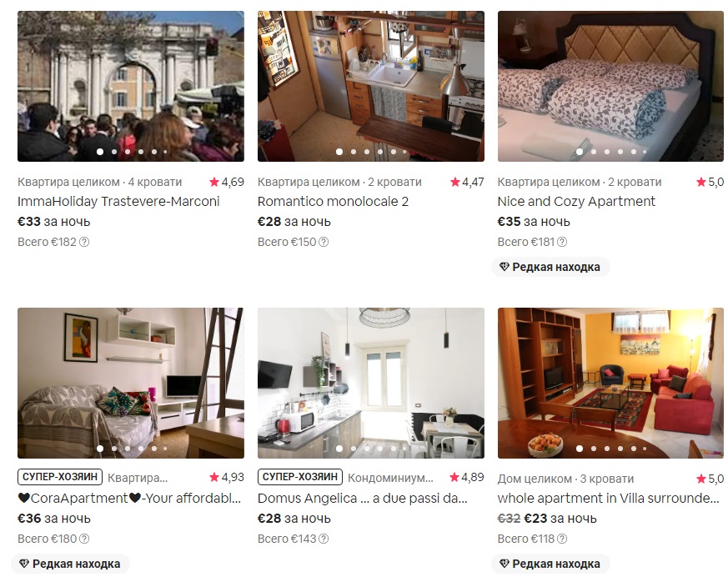This screenshot has height=582, width=728.
Task: Click the СУПЕР-ХОЗЯИН badge on Domus Angelica
Action: pyautogui.click(x=300, y=477)
